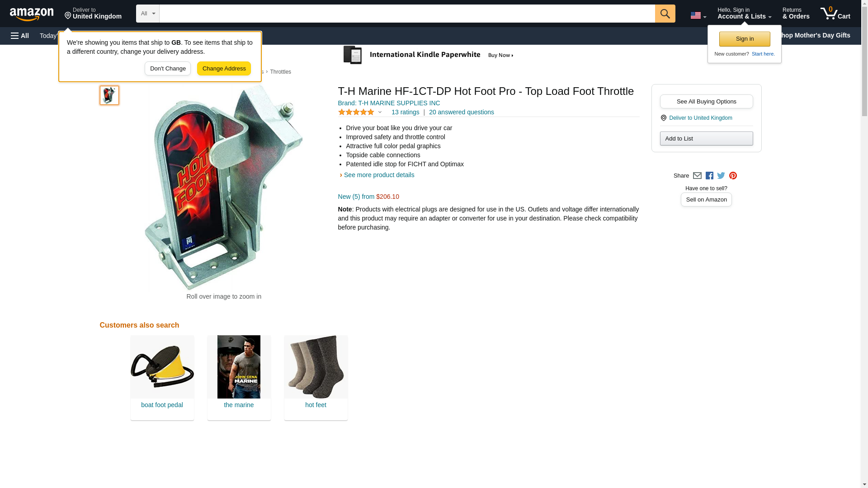Expand the All search category dropdown
Screen dimensions: 868x488
[148, 14]
